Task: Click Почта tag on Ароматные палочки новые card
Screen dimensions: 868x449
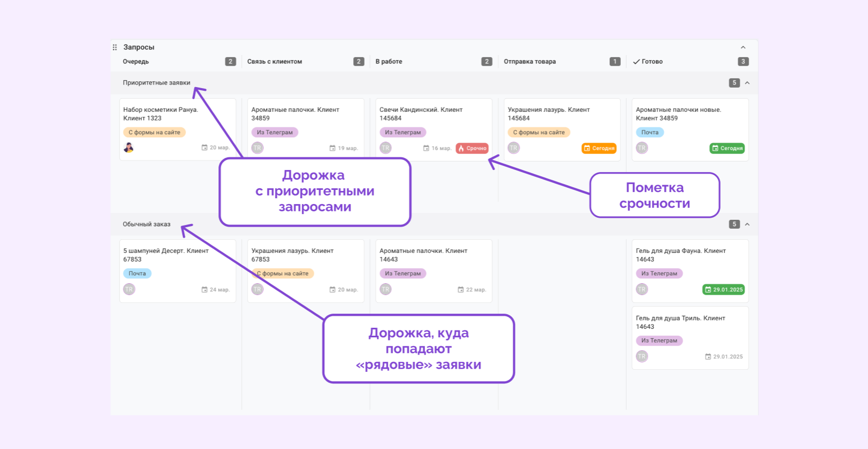Action: click(x=650, y=133)
